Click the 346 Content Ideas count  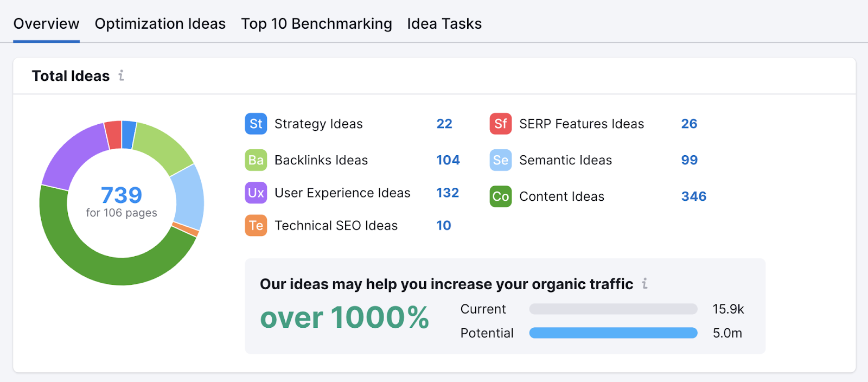pos(693,196)
